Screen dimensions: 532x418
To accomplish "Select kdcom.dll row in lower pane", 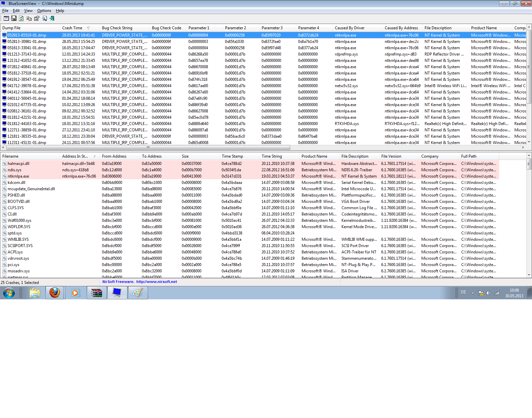I will (249, 183).
